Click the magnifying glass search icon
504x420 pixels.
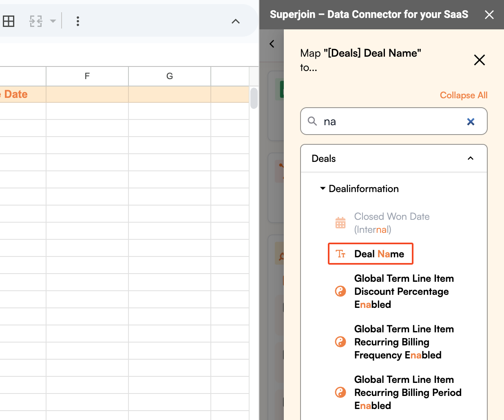tap(312, 121)
